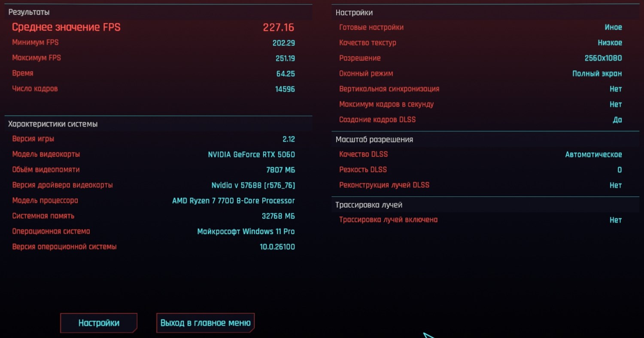644x338 pixels.
Task: Click the Результаты section header
Action: (x=29, y=12)
